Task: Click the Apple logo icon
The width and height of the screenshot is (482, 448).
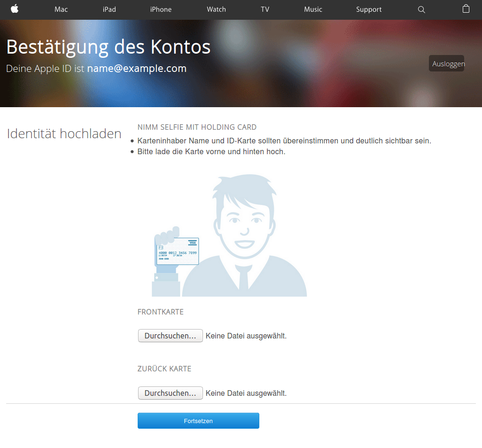Action: click(x=15, y=9)
